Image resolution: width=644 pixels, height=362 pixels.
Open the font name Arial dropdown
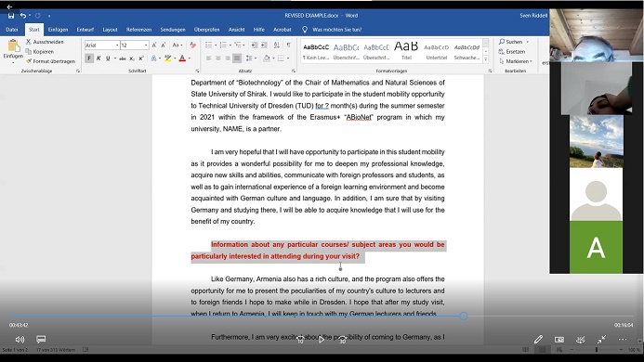[x=117, y=45]
